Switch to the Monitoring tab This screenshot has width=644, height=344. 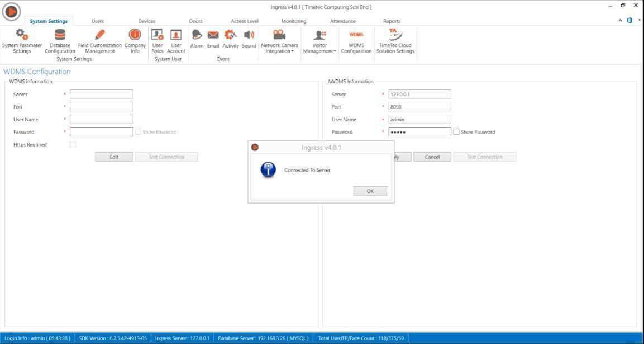pos(294,21)
